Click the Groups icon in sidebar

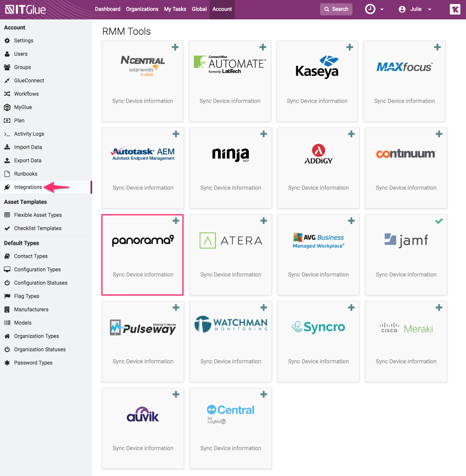pyautogui.click(x=7, y=67)
